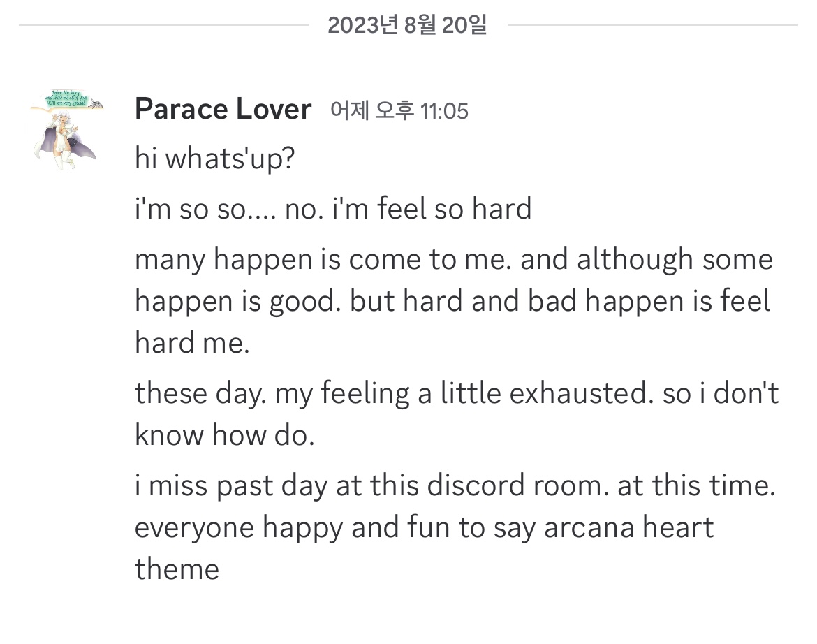Click the divider line right of the date

coord(653,25)
